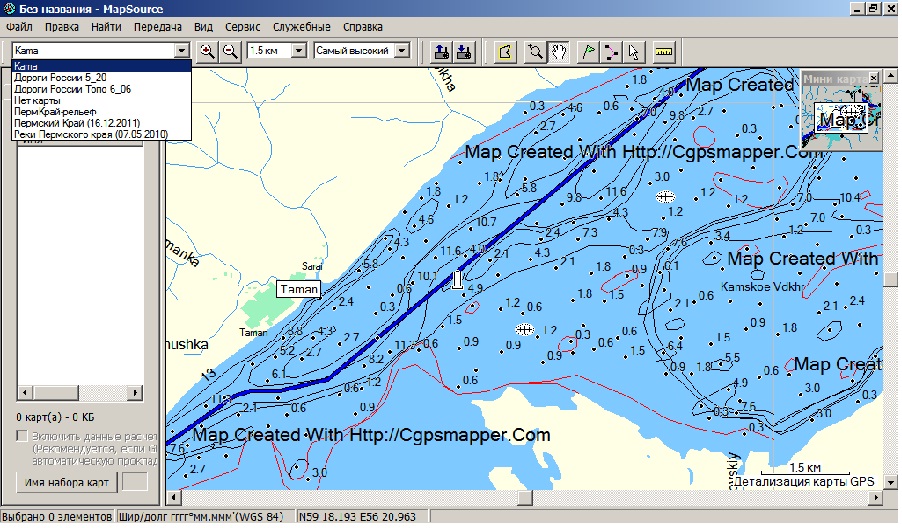
Task: Click the receive from device icon
Action: point(463,51)
